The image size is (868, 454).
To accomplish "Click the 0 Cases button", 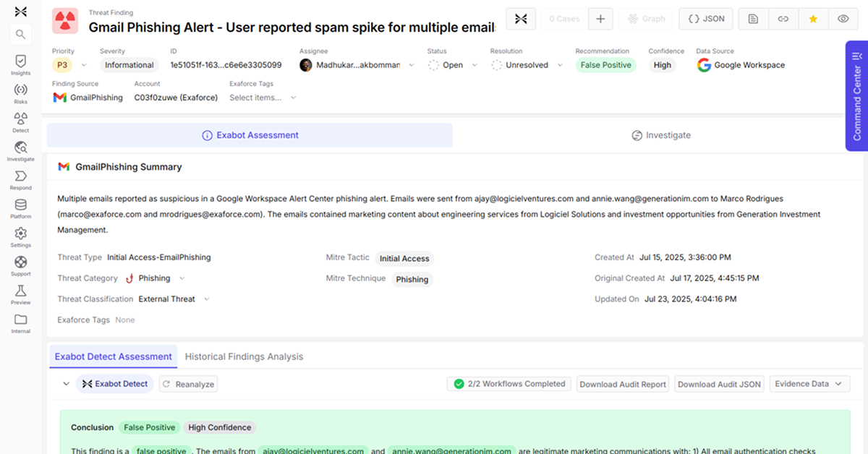I will (565, 19).
